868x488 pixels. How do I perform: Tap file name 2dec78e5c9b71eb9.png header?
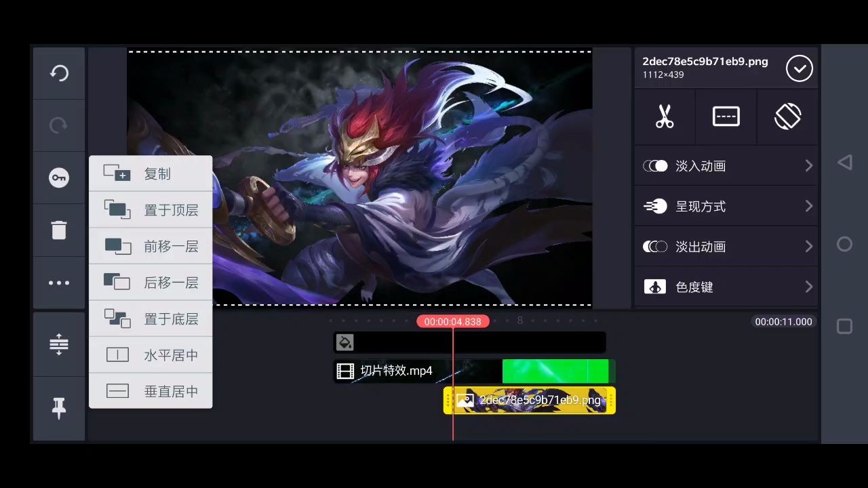pyautogui.click(x=705, y=61)
